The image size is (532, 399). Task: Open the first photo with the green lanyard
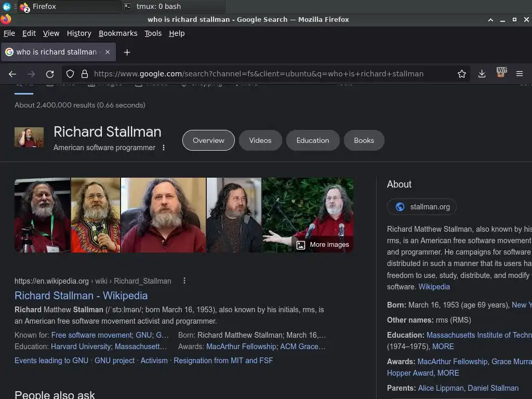tap(43, 215)
